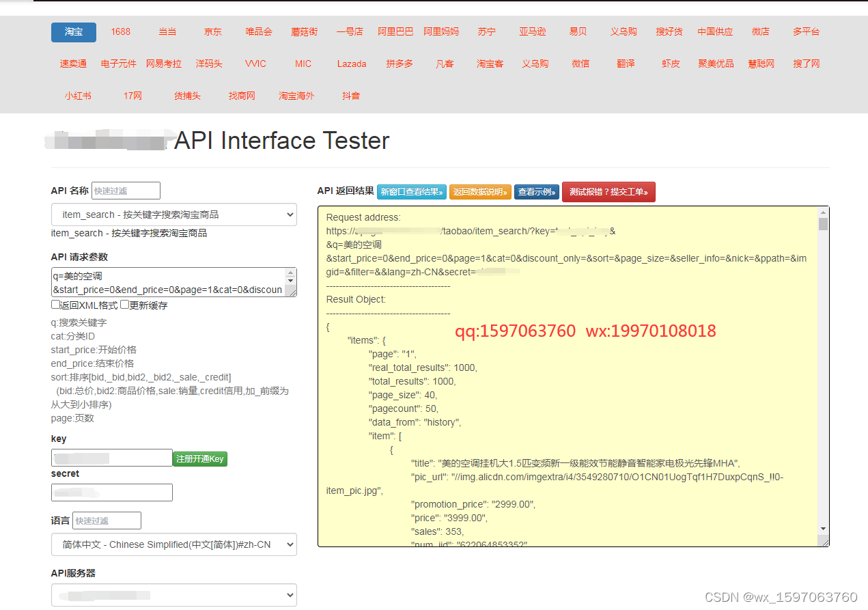Click the 查看示例 button
The image size is (868, 610).
[537, 192]
